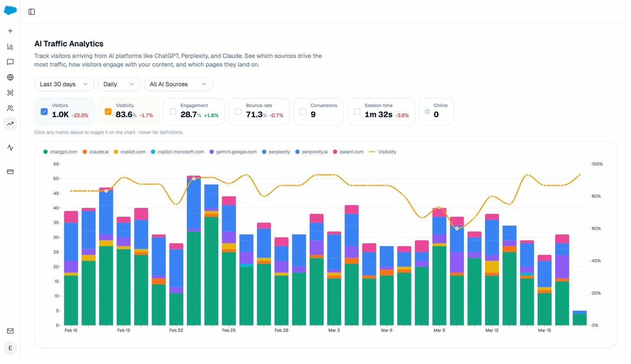Open the visitor scan panel in sidebar
Screen dimensions: 631x364
coord(10,92)
